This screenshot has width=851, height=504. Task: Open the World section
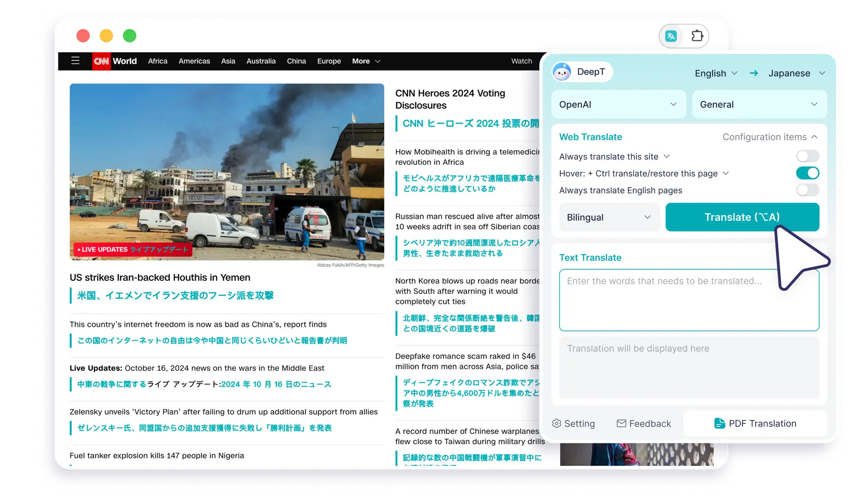click(125, 61)
